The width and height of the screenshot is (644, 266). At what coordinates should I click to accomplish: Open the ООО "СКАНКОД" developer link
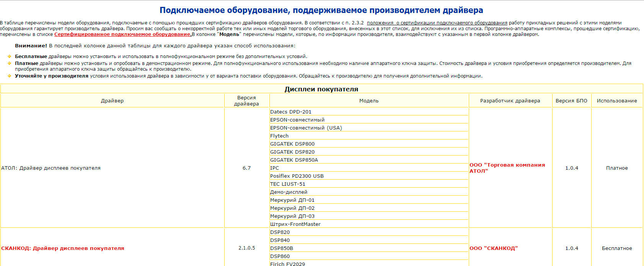tap(494, 248)
